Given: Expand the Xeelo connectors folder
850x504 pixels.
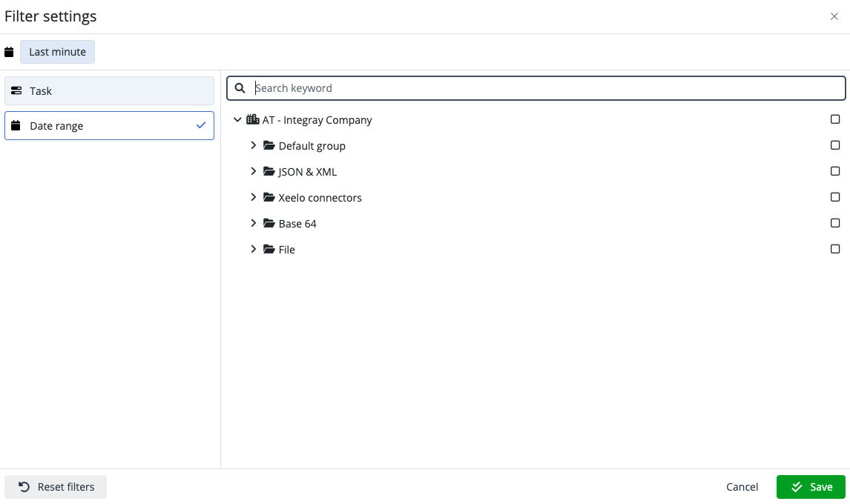Looking at the screenshot, I should (x=253, y=197).
